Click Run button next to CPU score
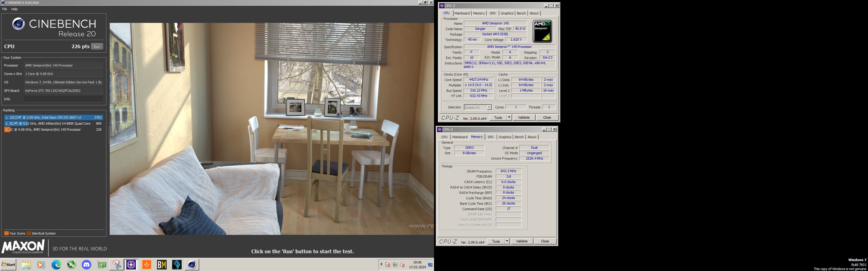The height and width of the screenshot is (271, 868). tap(97, 46)
